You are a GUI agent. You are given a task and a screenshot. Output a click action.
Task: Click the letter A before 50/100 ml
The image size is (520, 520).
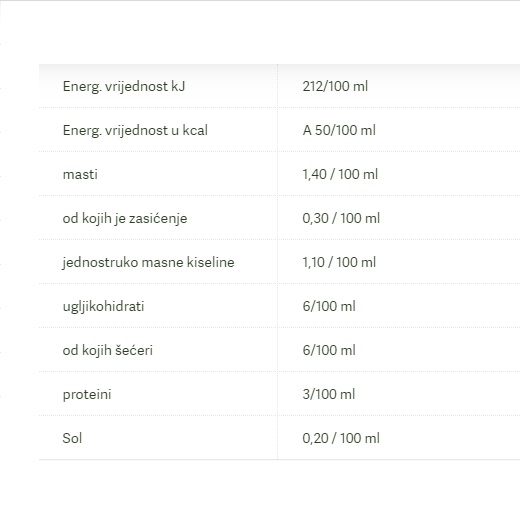307,130
